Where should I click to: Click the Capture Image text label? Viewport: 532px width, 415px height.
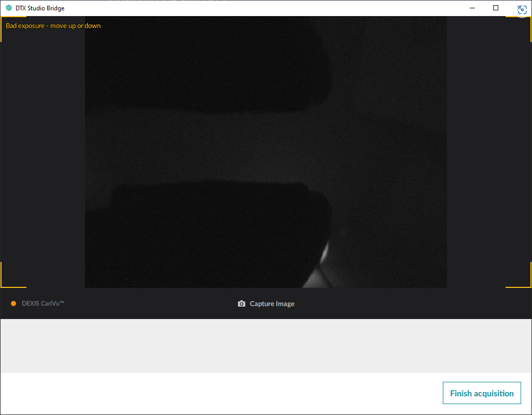click(x=273, y=303)
